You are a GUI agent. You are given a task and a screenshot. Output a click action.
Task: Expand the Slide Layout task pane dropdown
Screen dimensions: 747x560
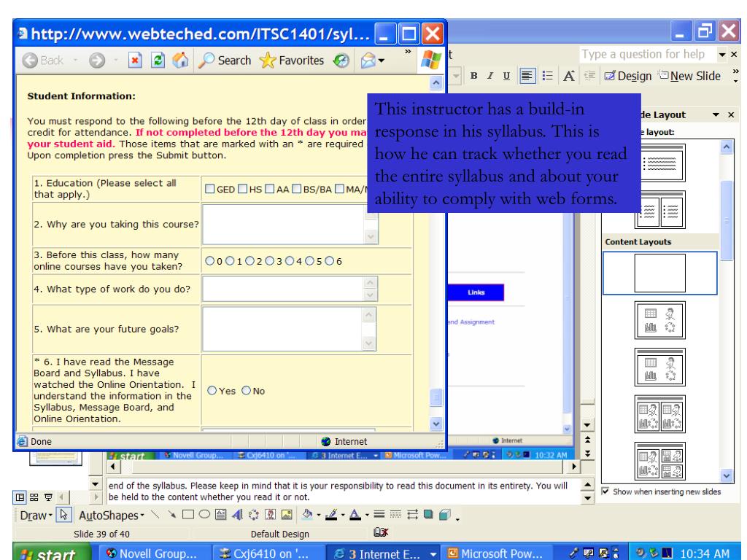point(716,114)
